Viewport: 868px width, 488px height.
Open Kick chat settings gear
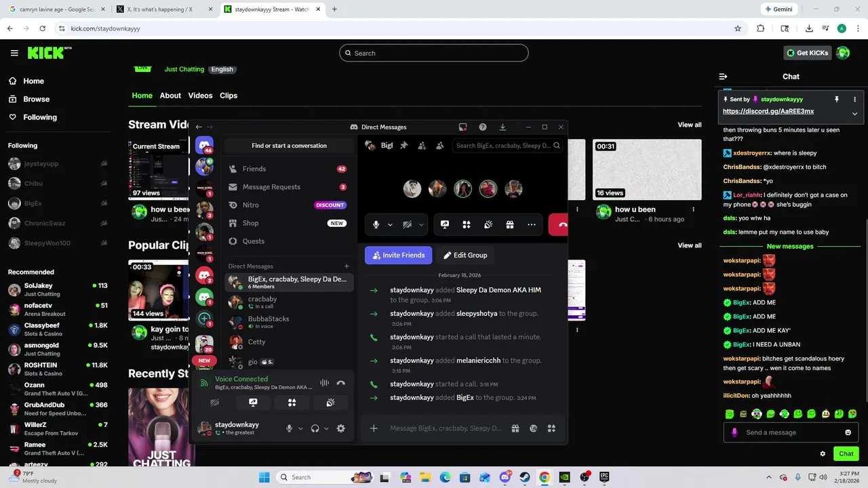click(823, 454)
